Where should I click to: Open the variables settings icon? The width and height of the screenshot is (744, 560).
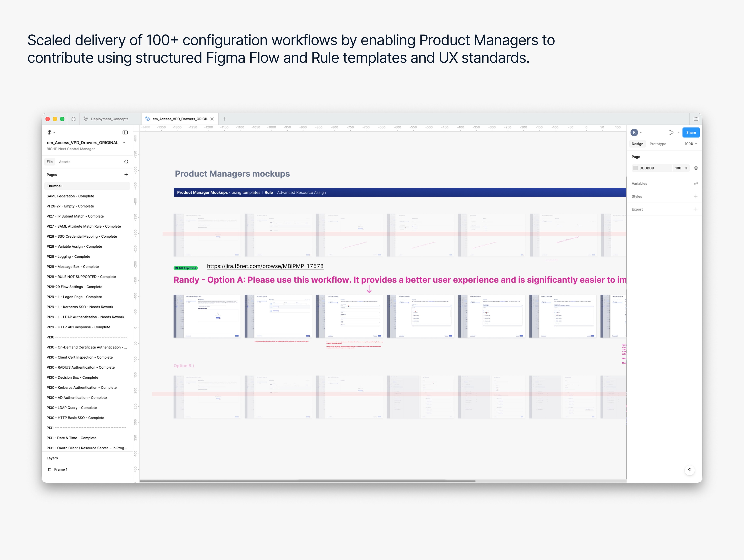coord(696,184)
